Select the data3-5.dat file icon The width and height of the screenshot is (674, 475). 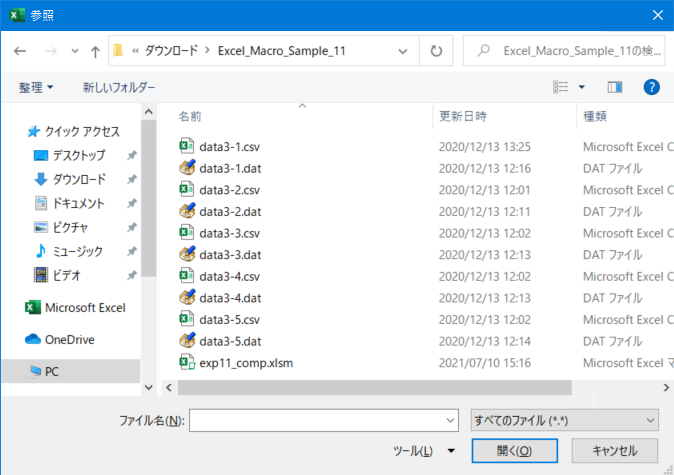tap(187, 340)
